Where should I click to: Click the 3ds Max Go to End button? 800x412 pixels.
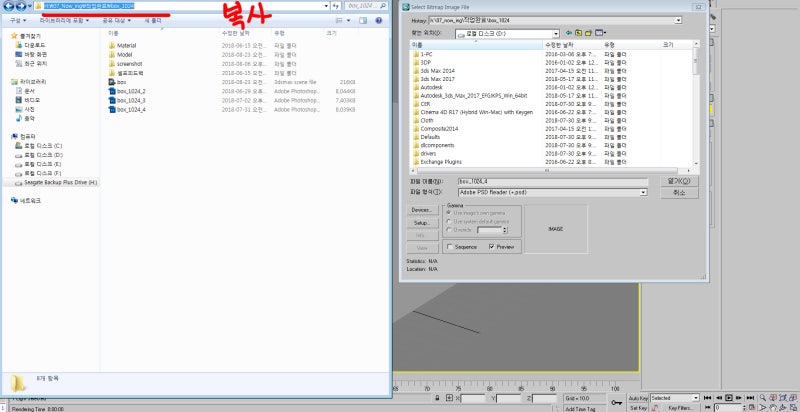[x=751, y=398]
